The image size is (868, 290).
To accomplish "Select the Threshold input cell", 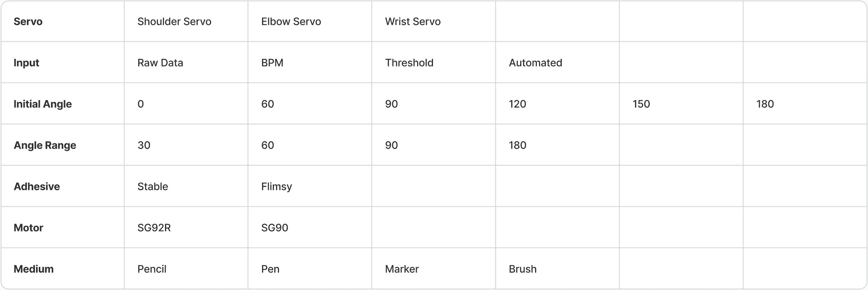I will coord(409,63).
